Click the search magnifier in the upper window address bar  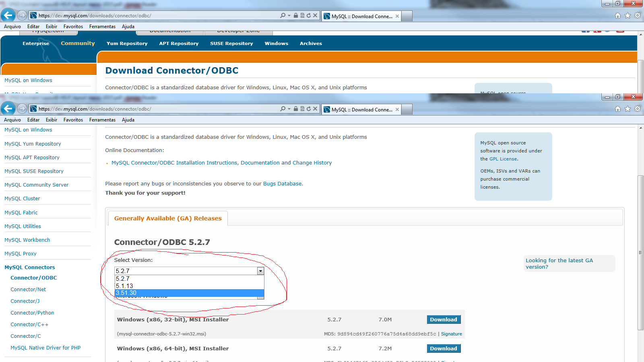point(283,15)
